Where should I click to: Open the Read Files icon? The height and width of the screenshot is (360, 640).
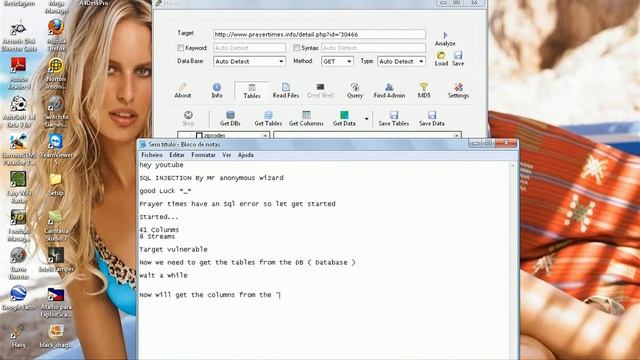pos(286,87)
